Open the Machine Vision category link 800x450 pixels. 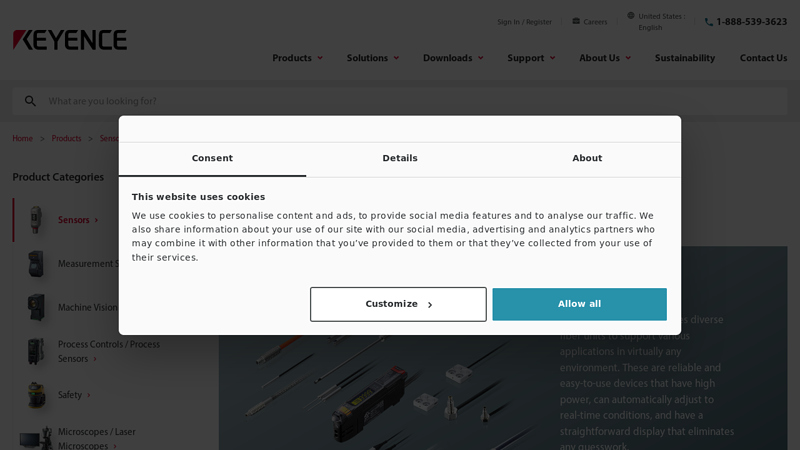tap(88, 308)
